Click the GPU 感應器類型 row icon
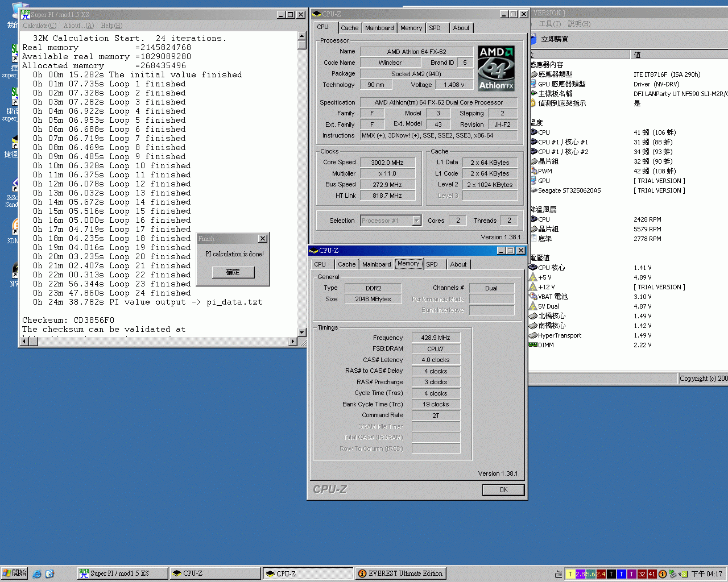Screen dimensions: 728x582 [x=533, y=84]
